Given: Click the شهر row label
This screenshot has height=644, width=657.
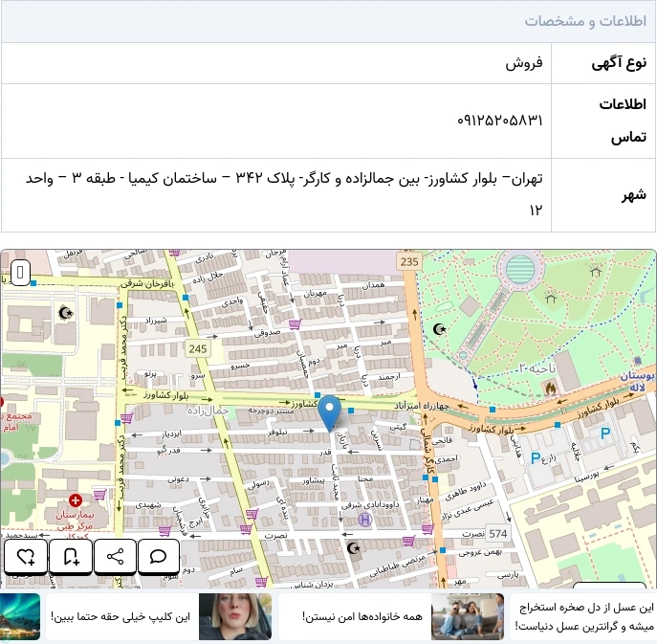Looking at the screenshot, I should (634, 195).
